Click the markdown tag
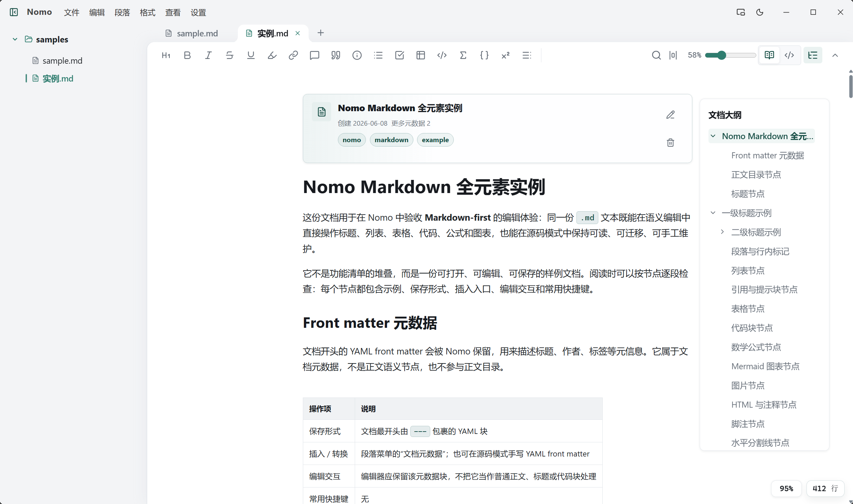The height and width of the screenshot is (504, 853). pyautogui.click(x=391, y=140)
